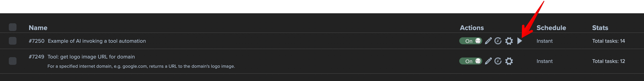The image size is (644, 81).
Task: Click the Schedule column header
Action: (551, 28)
